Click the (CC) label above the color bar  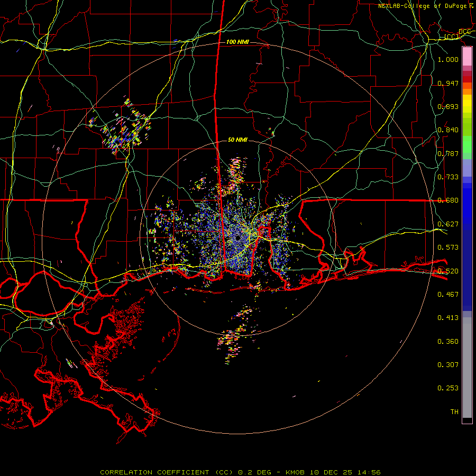pos(452,36)
